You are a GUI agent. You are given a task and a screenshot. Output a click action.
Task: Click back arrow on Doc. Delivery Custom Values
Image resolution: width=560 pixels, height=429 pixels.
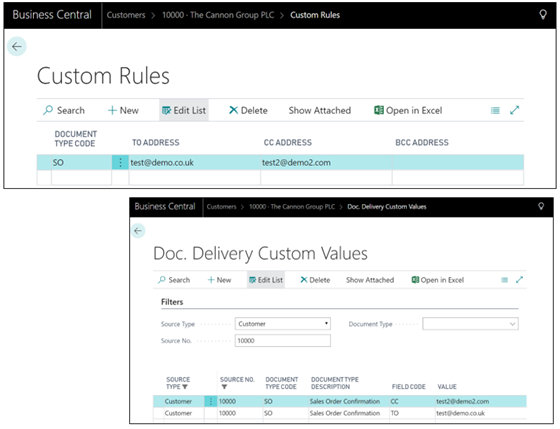(x=138, y=231)
